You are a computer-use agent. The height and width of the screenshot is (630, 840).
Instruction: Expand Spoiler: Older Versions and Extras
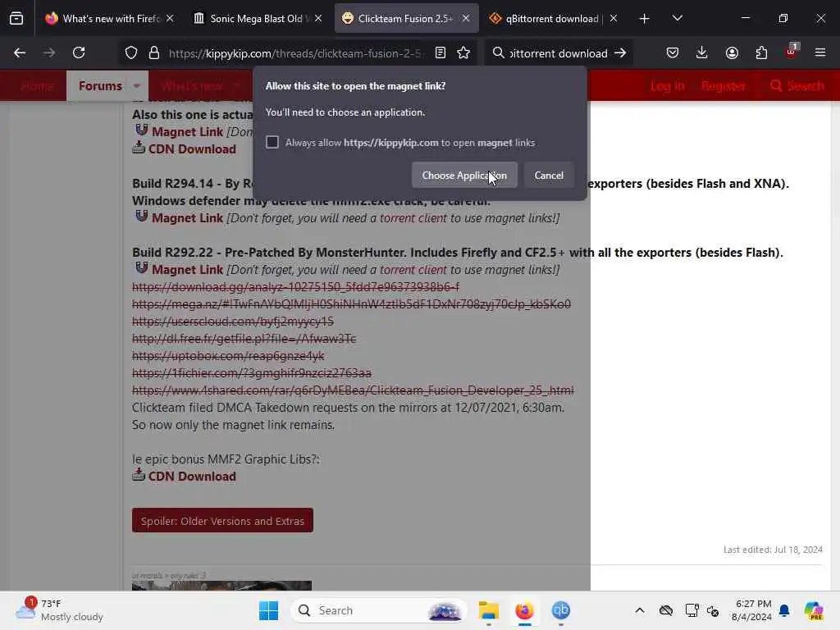(222, 521)
